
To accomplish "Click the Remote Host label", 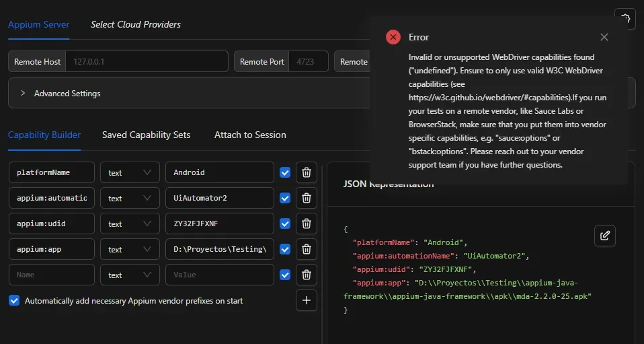I will (37, 62).
